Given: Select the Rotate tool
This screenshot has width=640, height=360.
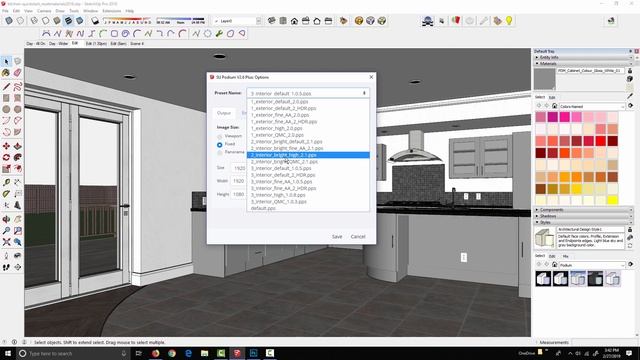Looking at the screenshot, I should (6, 157).
